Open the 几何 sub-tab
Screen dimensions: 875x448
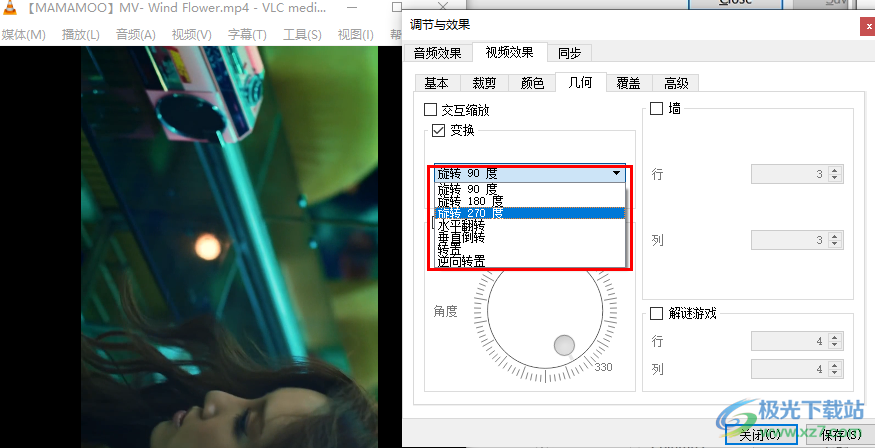580,83
